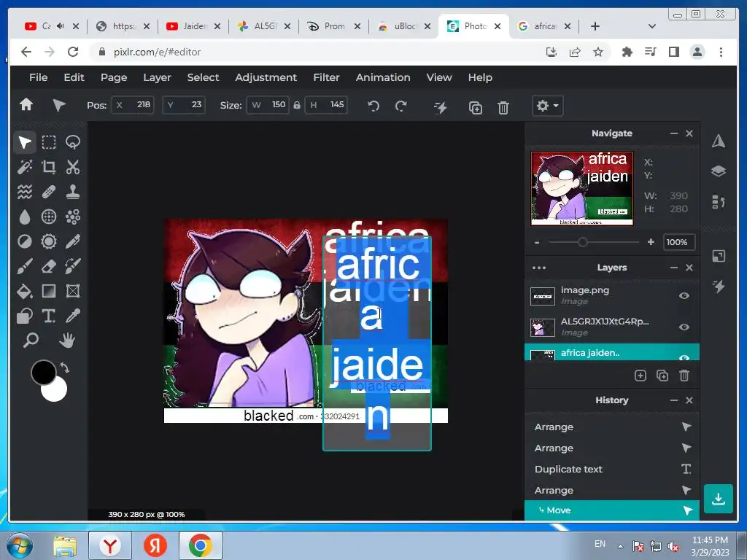Screen dimensions: 747x560
Task: Add a new layer in Layers panel
Action: pyautogui.click(x=640, y=376)
